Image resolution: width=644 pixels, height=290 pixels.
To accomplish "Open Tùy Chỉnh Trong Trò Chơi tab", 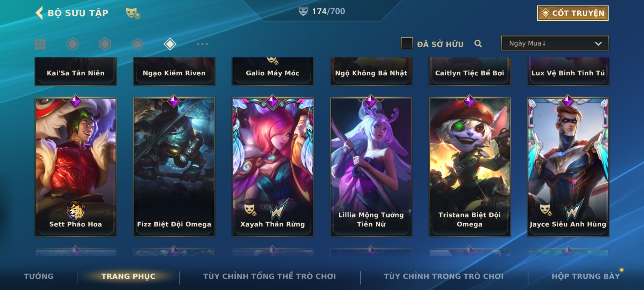I will tap(444, 276).
